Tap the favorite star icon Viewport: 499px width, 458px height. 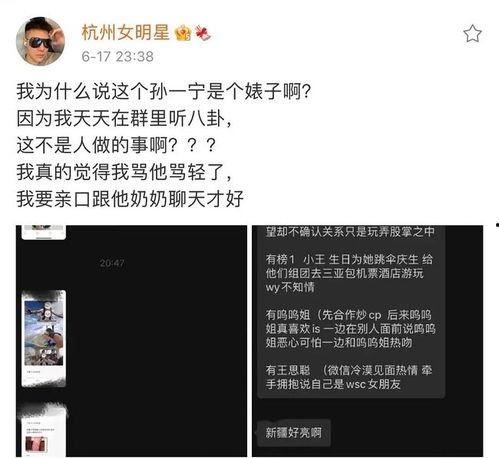point(472,34)
